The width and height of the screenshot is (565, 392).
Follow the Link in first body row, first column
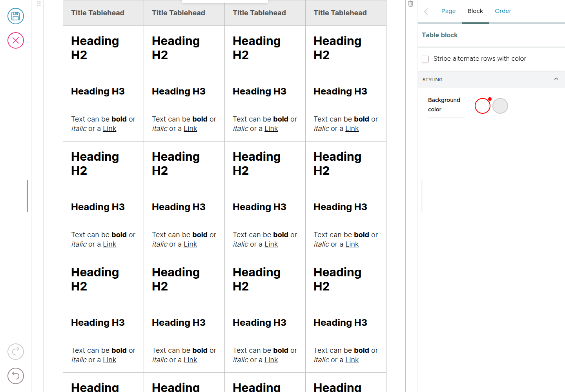(109, 129)
